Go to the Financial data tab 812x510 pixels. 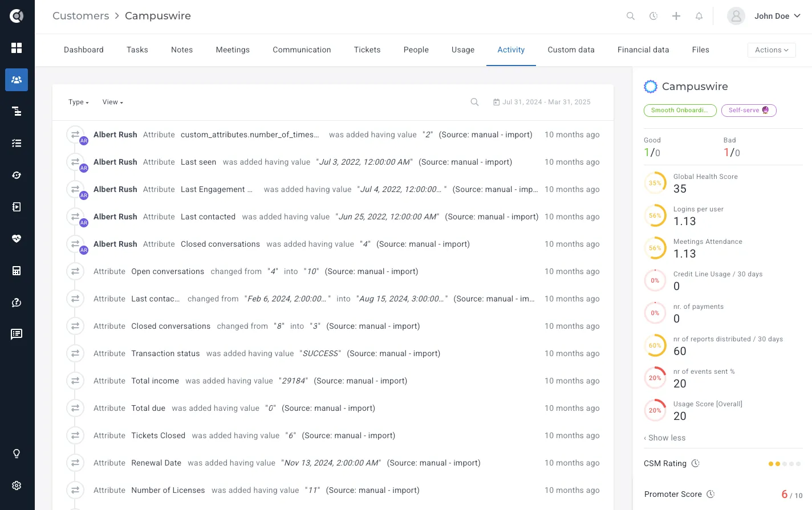[x=643, y=50]
